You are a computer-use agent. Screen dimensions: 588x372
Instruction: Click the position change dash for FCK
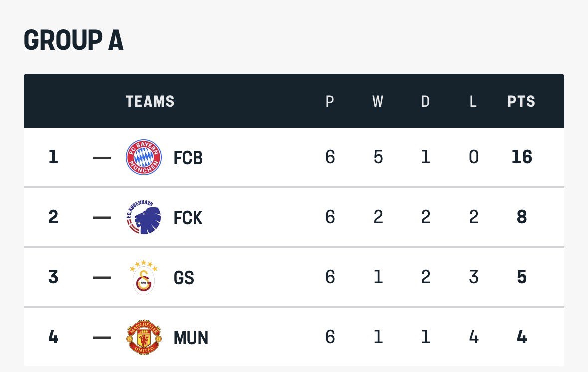click(102, 218)
